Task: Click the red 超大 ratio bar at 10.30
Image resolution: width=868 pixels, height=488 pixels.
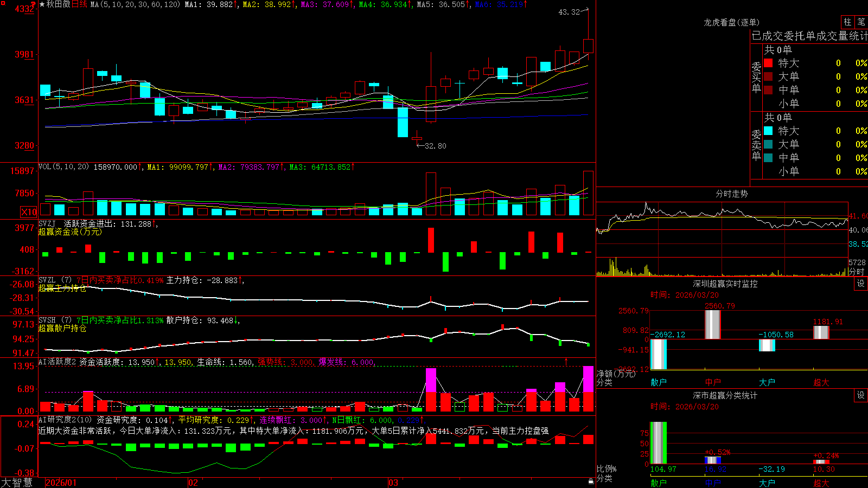Action: (821, 462)
